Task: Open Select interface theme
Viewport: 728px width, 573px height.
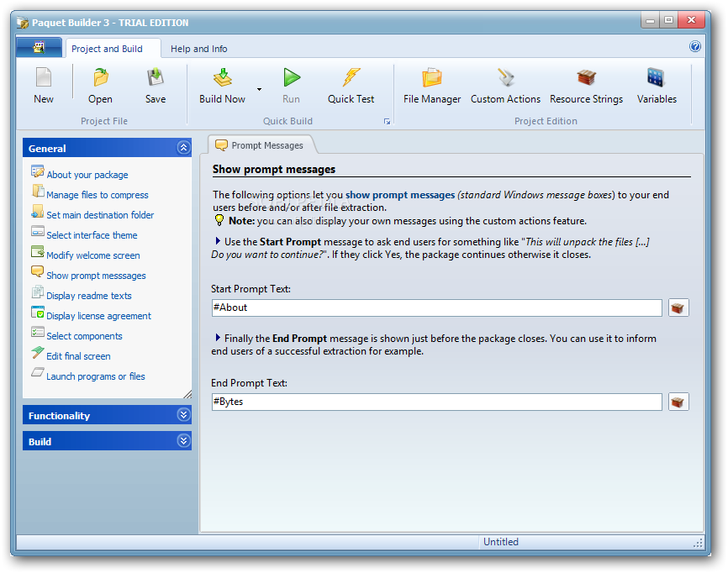Action: click(x=92, y=235)
